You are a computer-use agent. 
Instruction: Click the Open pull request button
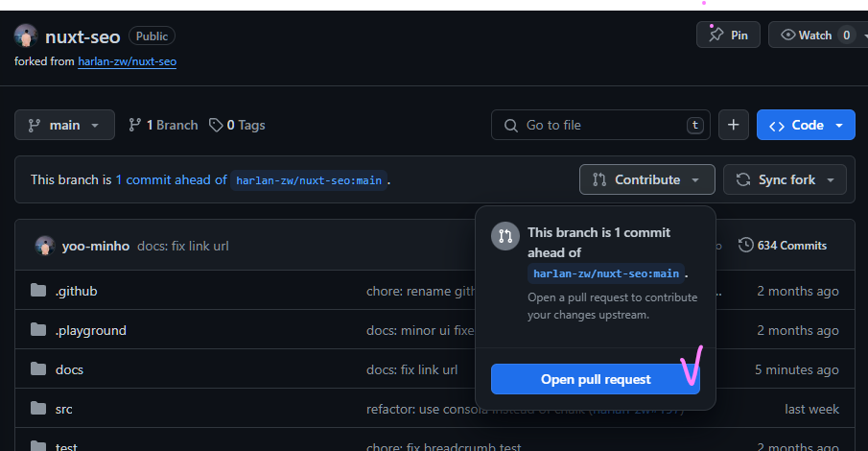click(x=595, y=379)
